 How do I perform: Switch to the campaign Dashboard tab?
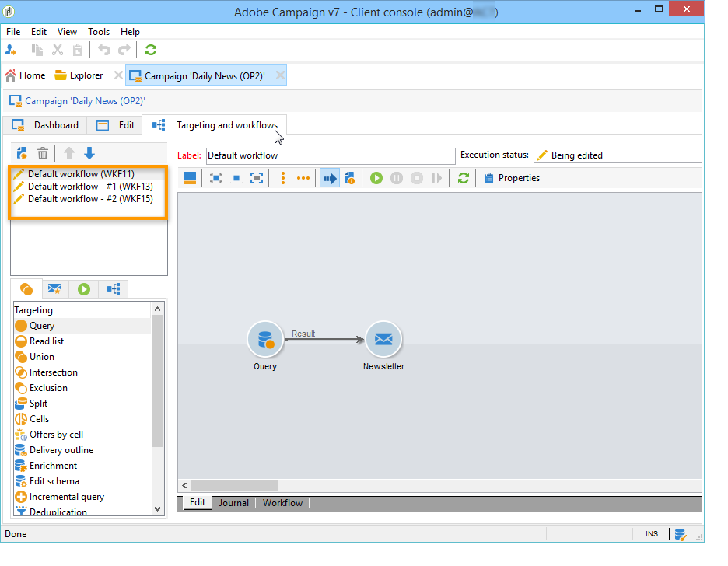tap(45, 125)
